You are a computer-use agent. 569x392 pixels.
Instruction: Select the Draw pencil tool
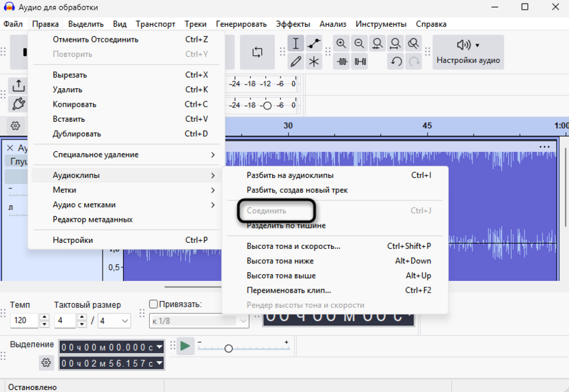pos(295,62)
